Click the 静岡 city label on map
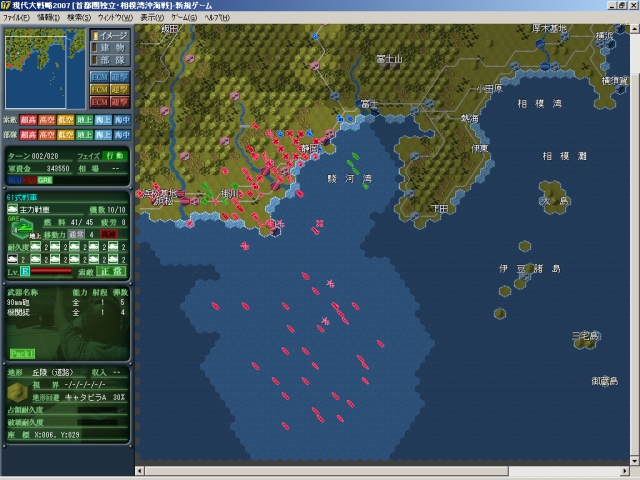This screenshot has height=480, width=640. 309,149
